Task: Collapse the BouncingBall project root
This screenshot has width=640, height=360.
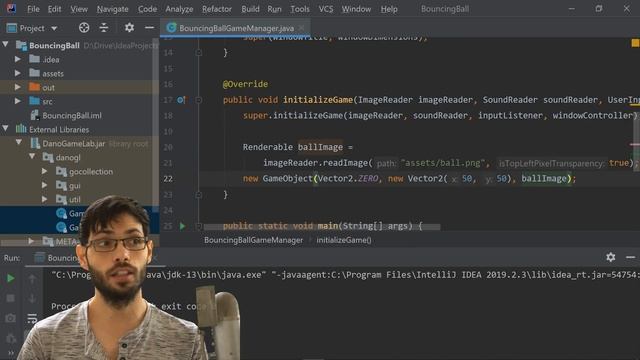Action: point(5,44)
